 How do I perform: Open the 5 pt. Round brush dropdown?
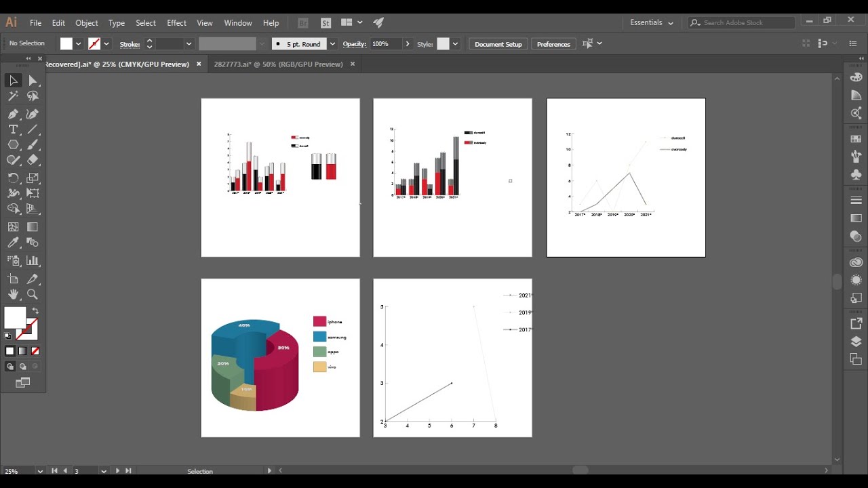coord(332,44)
